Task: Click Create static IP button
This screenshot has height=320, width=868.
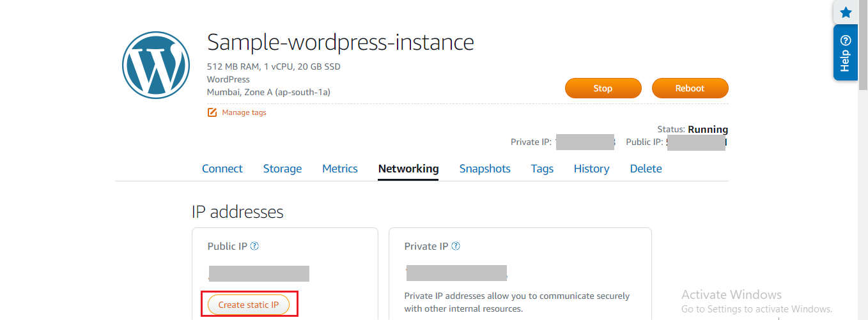Action: [249, 305]
